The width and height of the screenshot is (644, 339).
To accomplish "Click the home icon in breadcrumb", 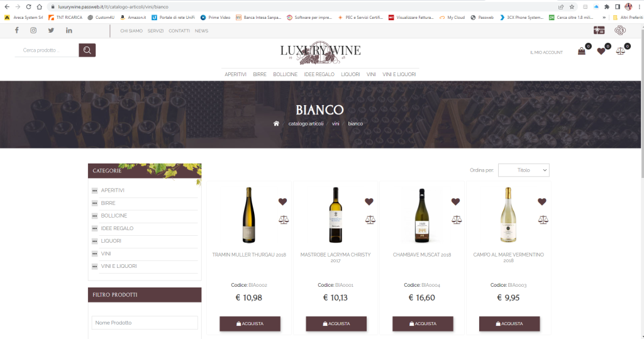I will (276, 124).
